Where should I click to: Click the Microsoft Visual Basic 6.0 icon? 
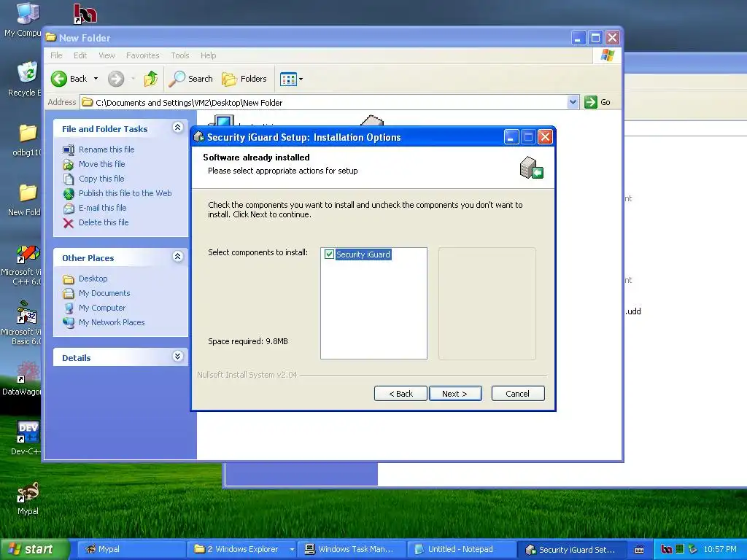(27, 313)
